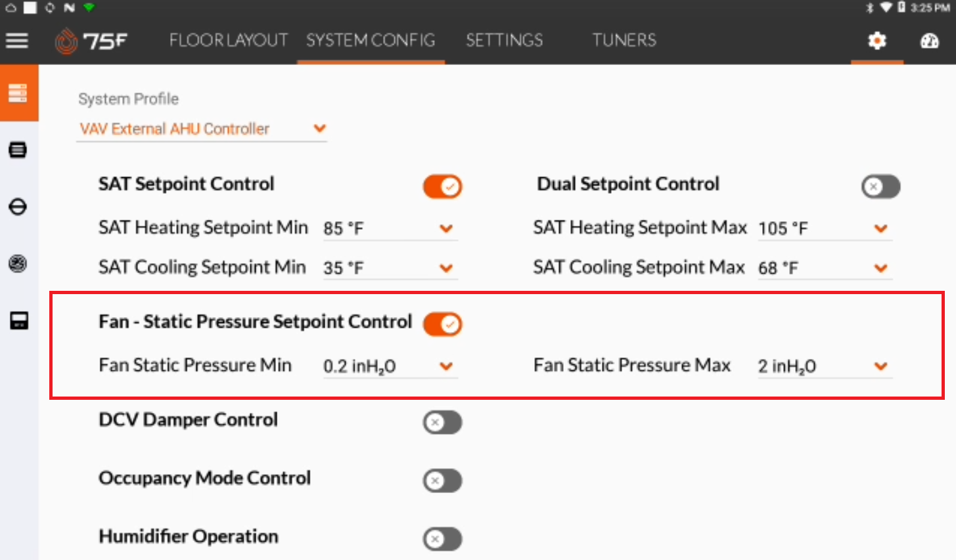This screenshot has height=560, width=956.
Task: Click the dashboard gauge icon
Action: (930, 41)
